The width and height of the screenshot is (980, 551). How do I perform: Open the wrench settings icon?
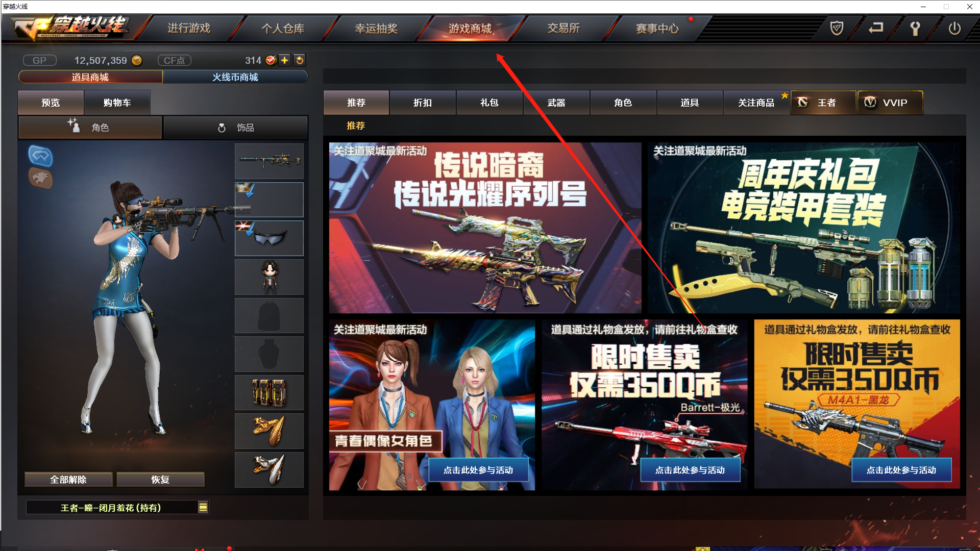(915, 28)
